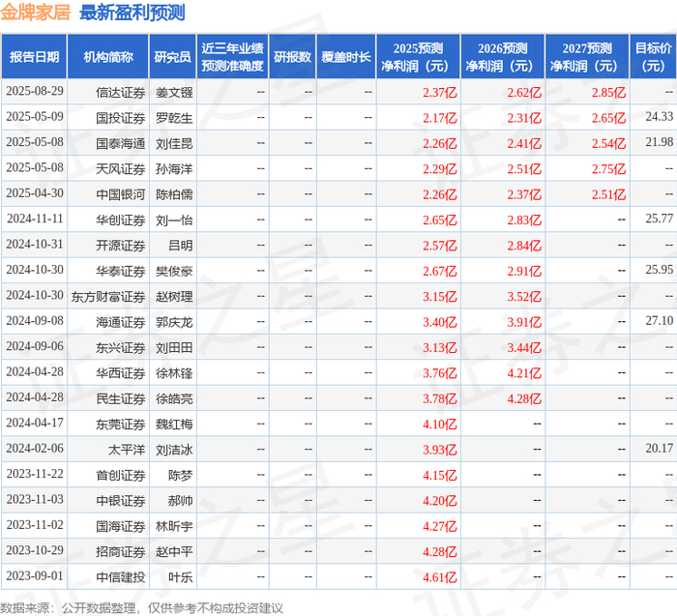Select the 2025预测净利润 column header
The image size is (677, 616).
click(419, 56)
